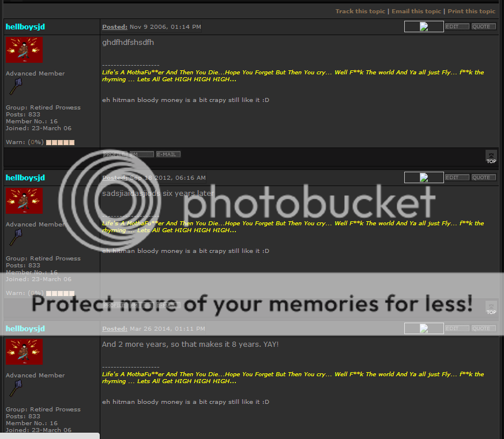
Task: Click EDIT button on Nov 9 2006 post
Action: click(457, 27)
